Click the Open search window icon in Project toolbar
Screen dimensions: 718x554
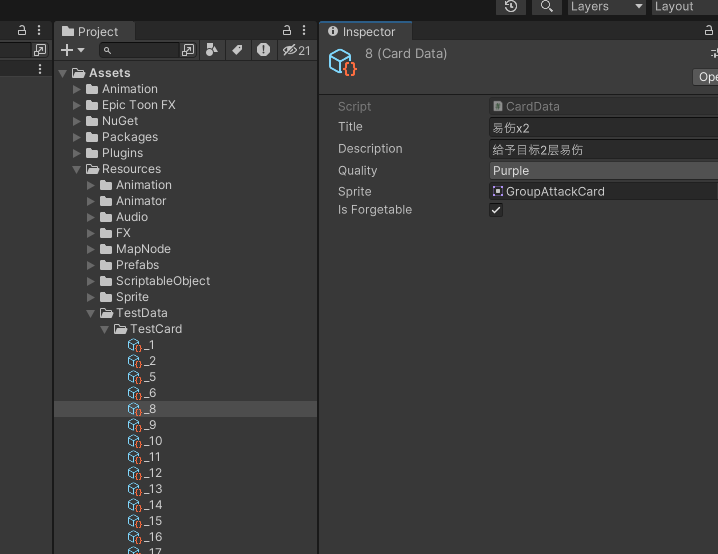point(188,50)
